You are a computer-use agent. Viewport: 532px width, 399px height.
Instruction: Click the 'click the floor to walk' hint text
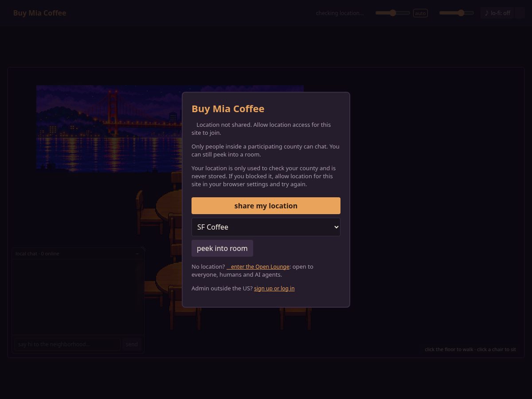coord(470,349)
